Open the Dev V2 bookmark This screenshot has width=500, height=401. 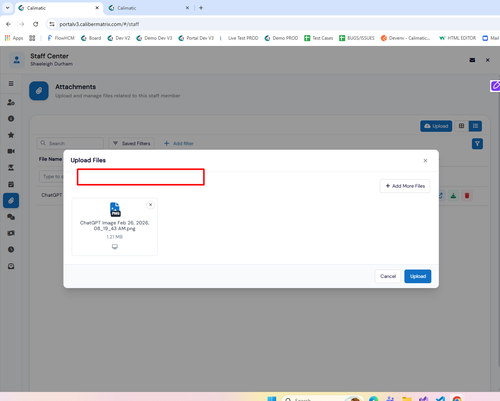pos(119,38)
